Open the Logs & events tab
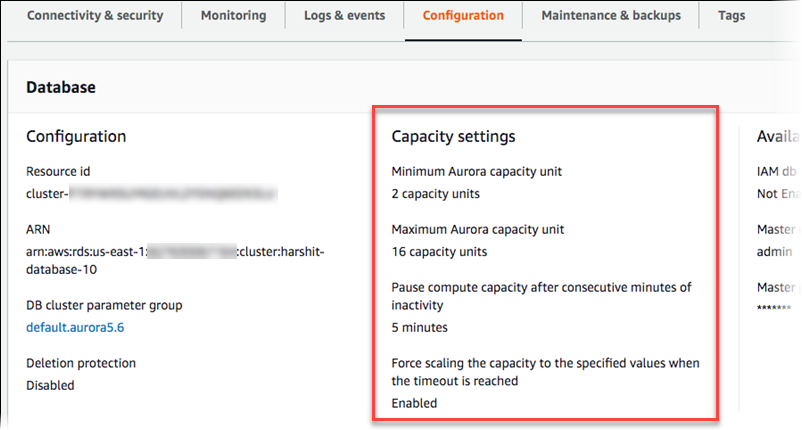This screenshot has height=430, width=802. tap(344, 16)
